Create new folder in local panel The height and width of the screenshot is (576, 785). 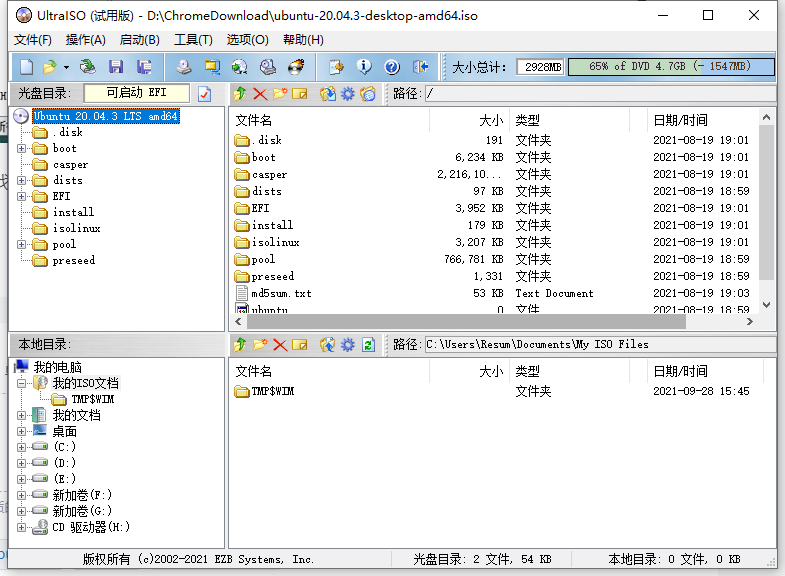coord(260,344)
